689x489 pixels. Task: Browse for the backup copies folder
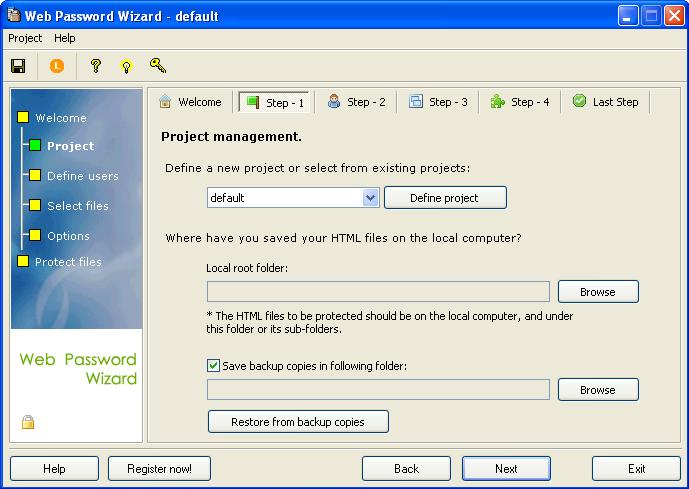click(x=598, y=390)
